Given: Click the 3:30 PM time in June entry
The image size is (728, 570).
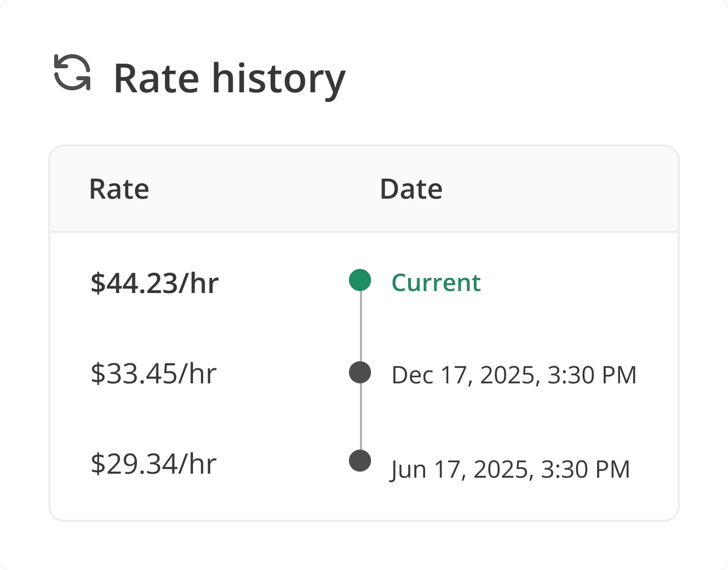Looking at the screenshot, I should click(x=585, y=470).
